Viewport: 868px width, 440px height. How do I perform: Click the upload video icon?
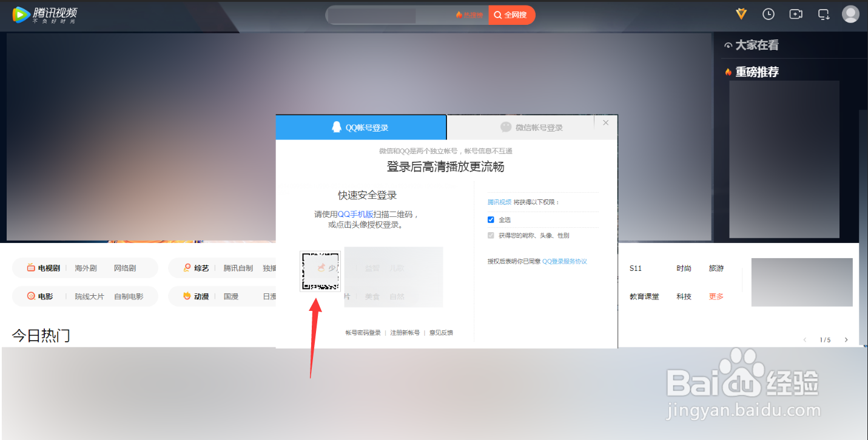796,14
